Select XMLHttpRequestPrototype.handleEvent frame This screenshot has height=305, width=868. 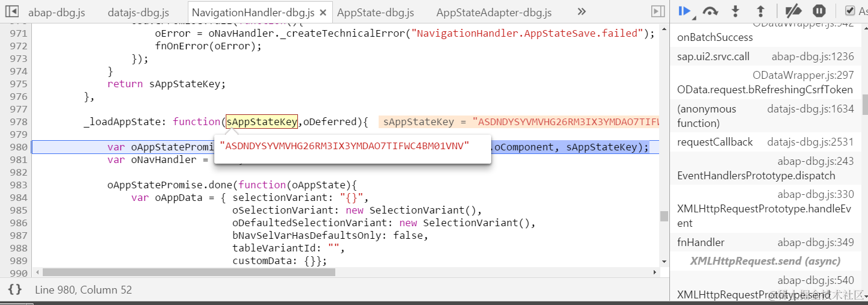764,216
